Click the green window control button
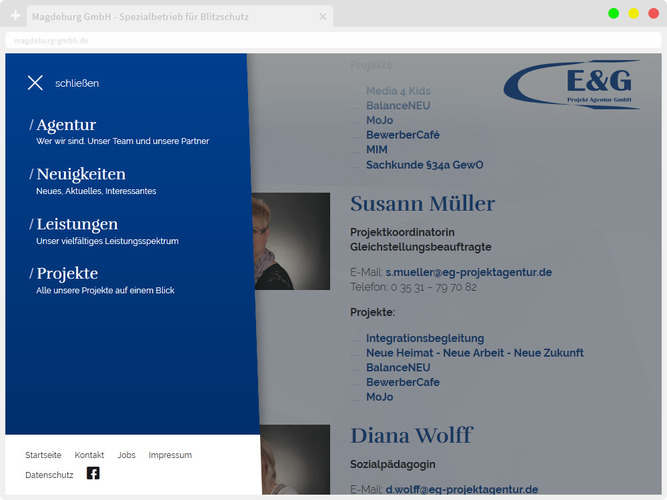The height and width of the screenshot is (500, 667). pos(613,13)
